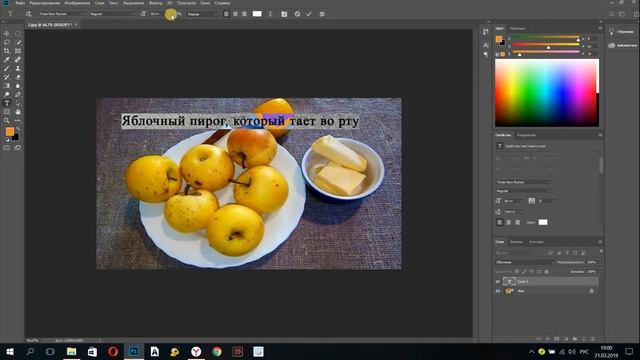Align text right in options bar
This screenshot has width=640, height=360.
click(244, 14)
